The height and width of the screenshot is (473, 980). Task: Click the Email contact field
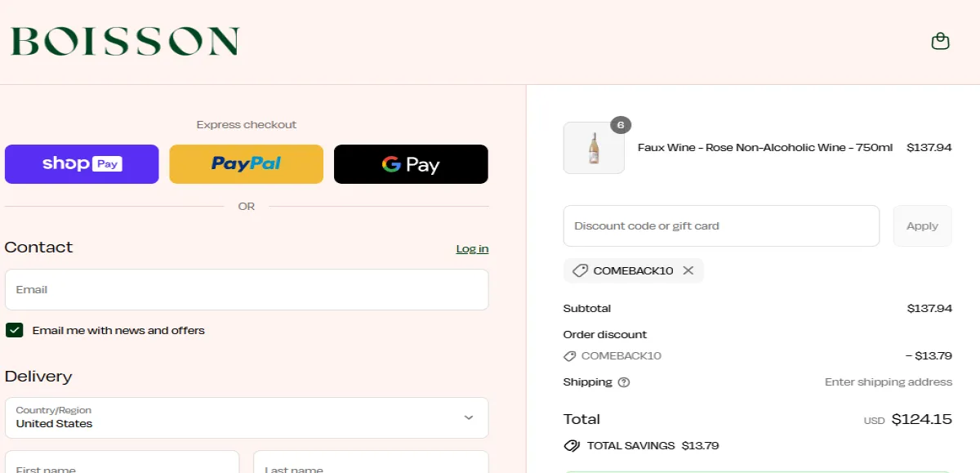coord(246,289)
